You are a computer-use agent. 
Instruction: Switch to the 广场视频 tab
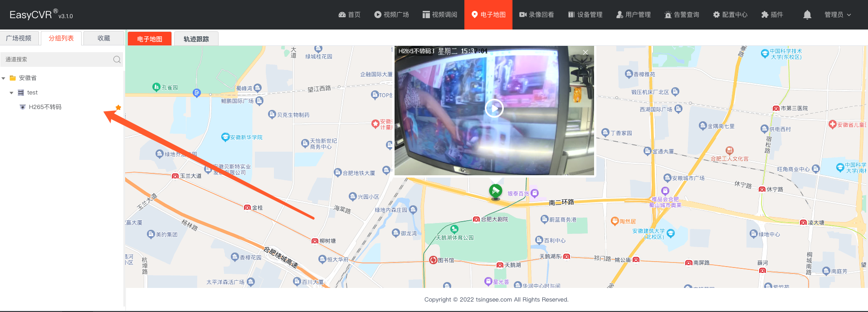(x=19, y=38)
